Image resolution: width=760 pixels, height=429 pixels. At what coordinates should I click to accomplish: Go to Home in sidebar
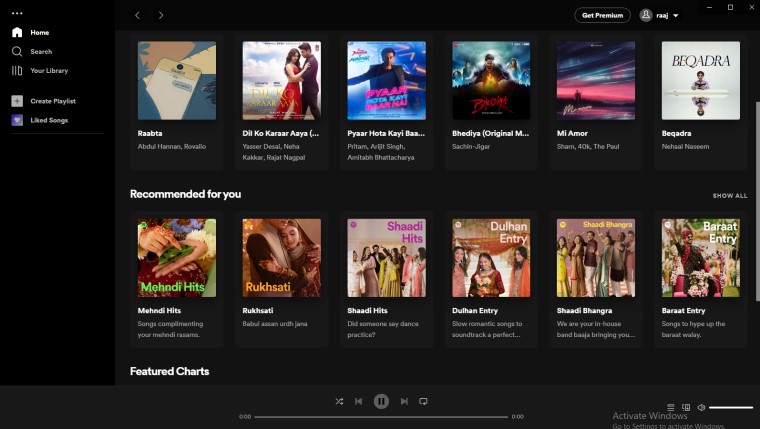tap(30, 32)
